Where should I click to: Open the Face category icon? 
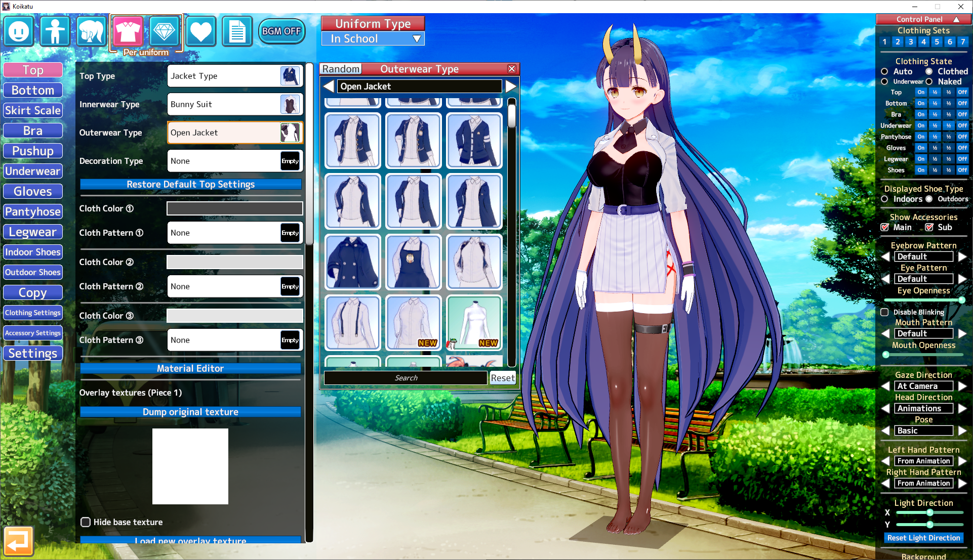click(x=19, y=31)
